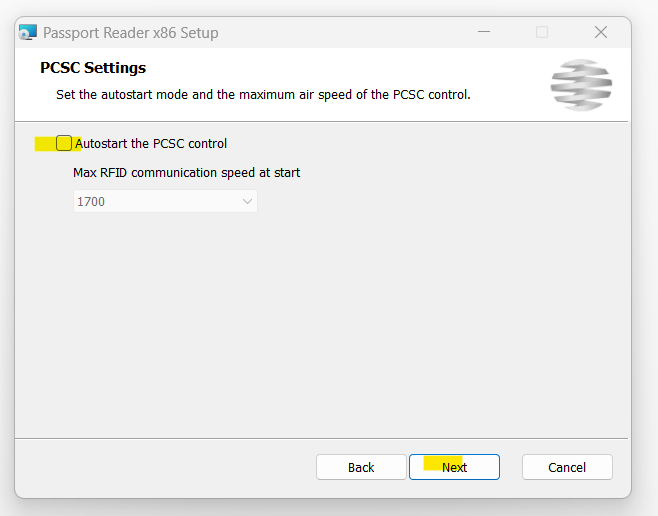Screen dimensions: 658x516
Task: Click the "Autostart the PCSC control" label text
Action: (x=151, y=143)
